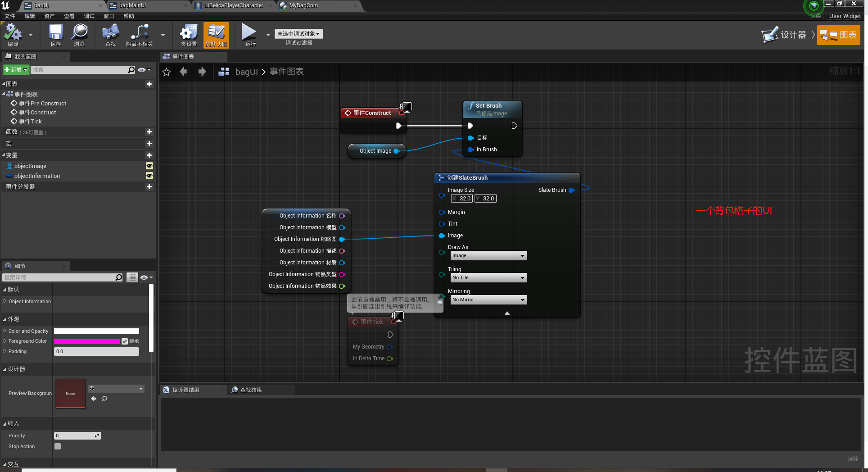Open the content browser via 浏览 icon

pyautogui.click(x=80, y=32)
